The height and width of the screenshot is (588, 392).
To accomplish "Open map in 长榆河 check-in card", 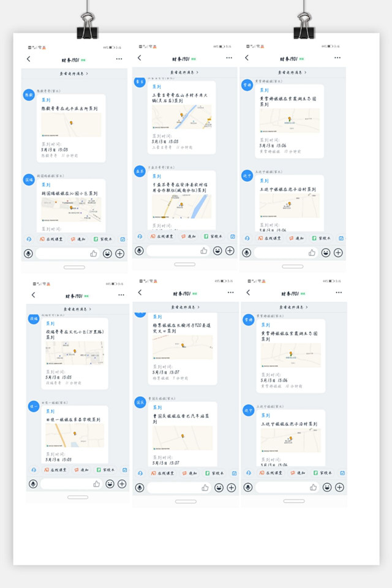I will tap(183, 347).
